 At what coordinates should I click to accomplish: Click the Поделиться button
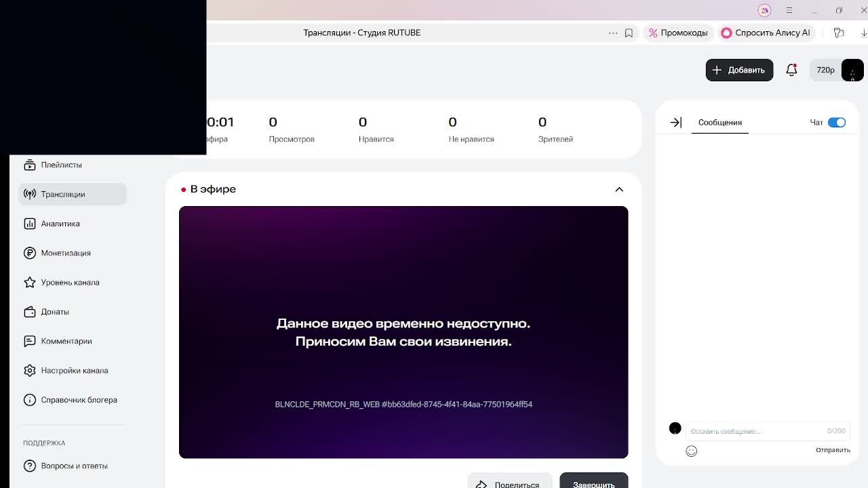tap(510, 480)
